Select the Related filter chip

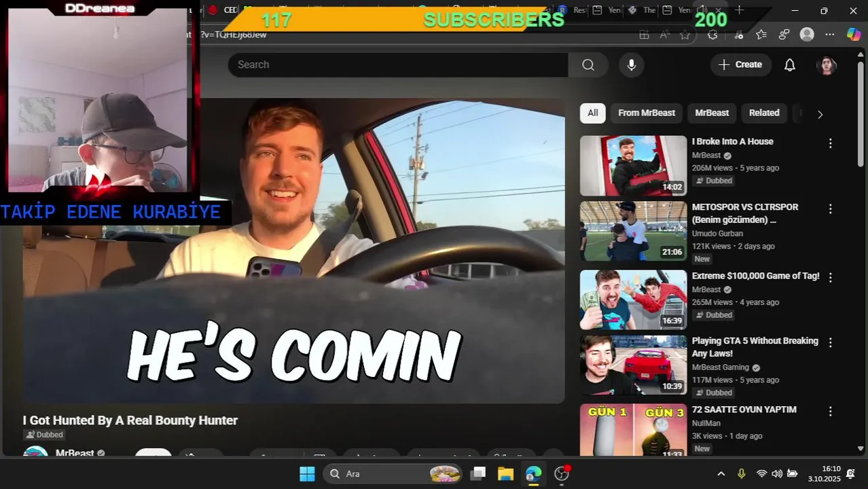[x=764, y=113]
